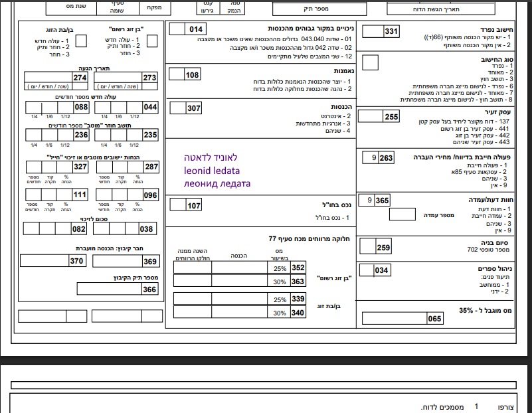Click the label 'הנחות יישובים מוטבים או זיכוי "חייל"'
This screenshot has width=532, height=413.
93,157
